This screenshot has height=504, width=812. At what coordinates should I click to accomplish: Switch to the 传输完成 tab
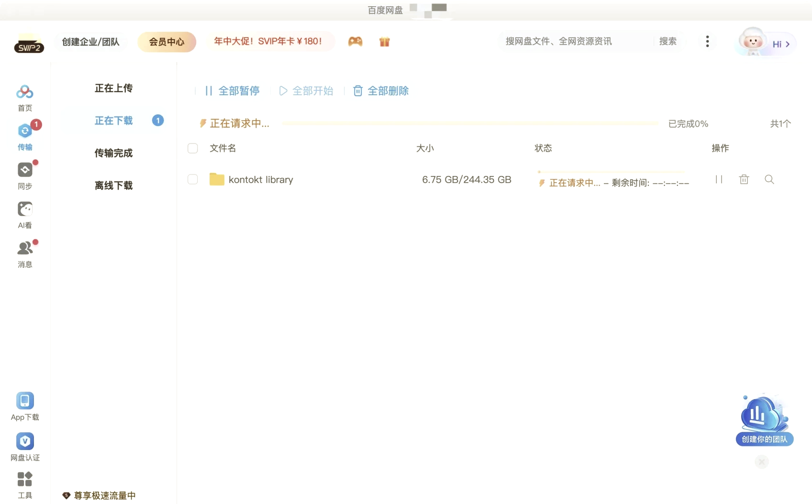tap(113, 153)
